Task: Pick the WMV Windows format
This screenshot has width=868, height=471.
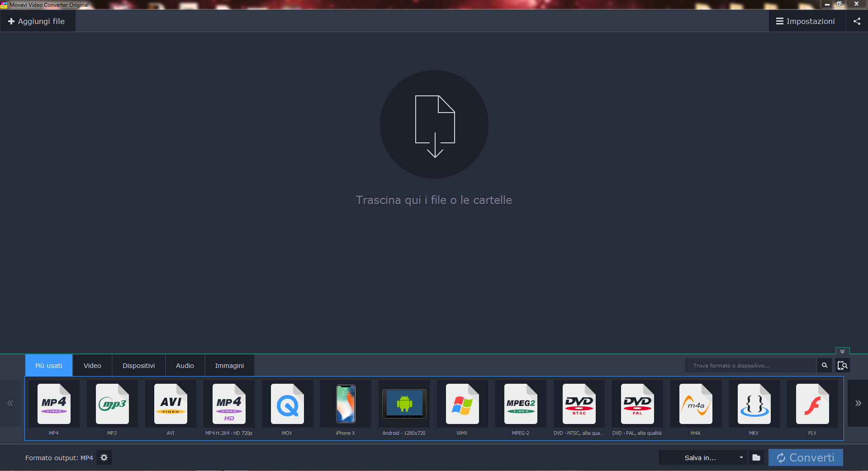Action: click(x=462, y=405)
